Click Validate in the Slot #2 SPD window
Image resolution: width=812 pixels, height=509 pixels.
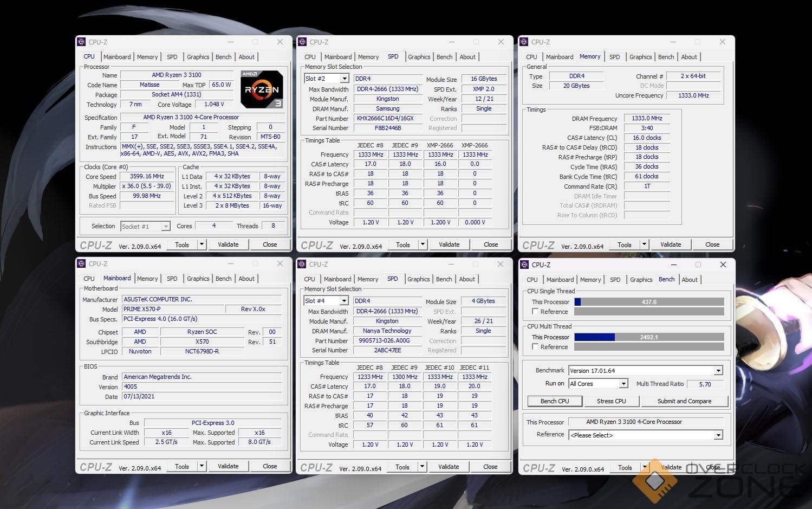tap(449, 244)
